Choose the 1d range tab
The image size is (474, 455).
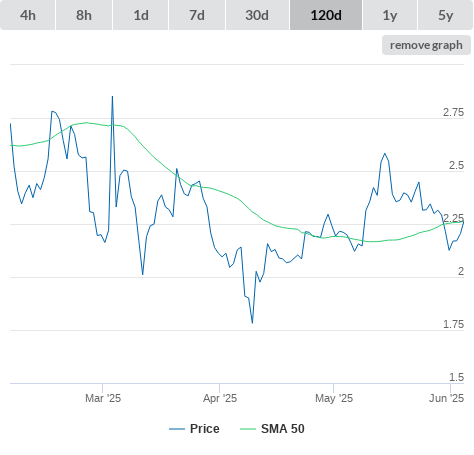tap(141, 15)
